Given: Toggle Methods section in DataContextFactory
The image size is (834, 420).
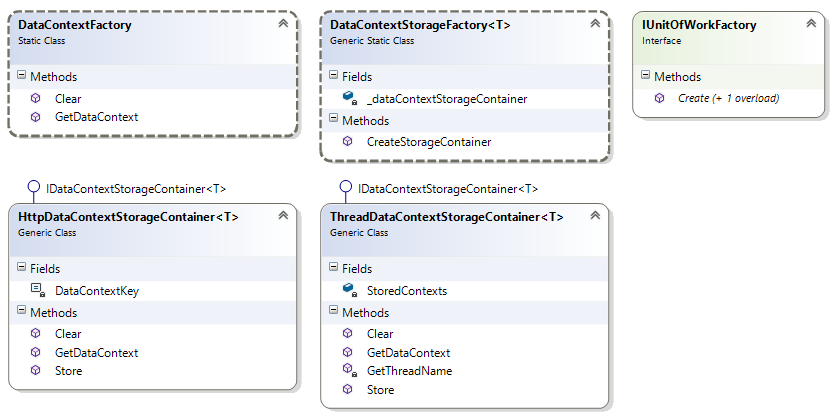Looking at the screenshot, I should pos(22,76).
